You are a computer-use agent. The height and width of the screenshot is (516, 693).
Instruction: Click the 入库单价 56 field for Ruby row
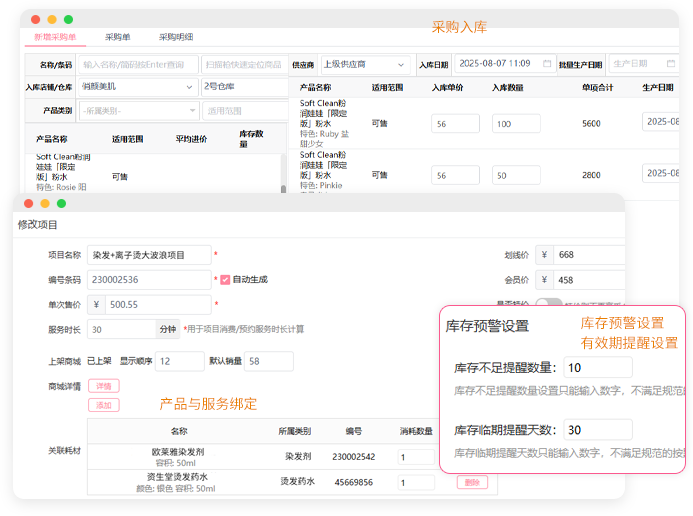coord(455,124)
